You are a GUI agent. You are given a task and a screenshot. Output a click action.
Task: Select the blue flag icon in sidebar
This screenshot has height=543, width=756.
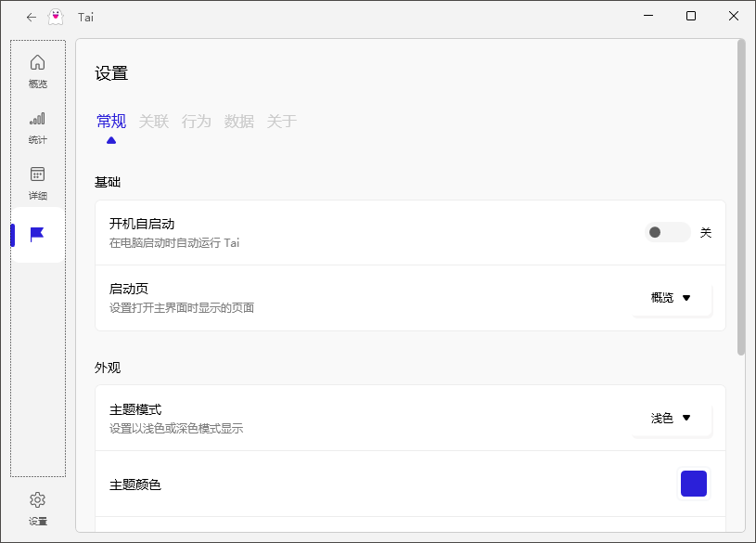click(x=37, y=235)
